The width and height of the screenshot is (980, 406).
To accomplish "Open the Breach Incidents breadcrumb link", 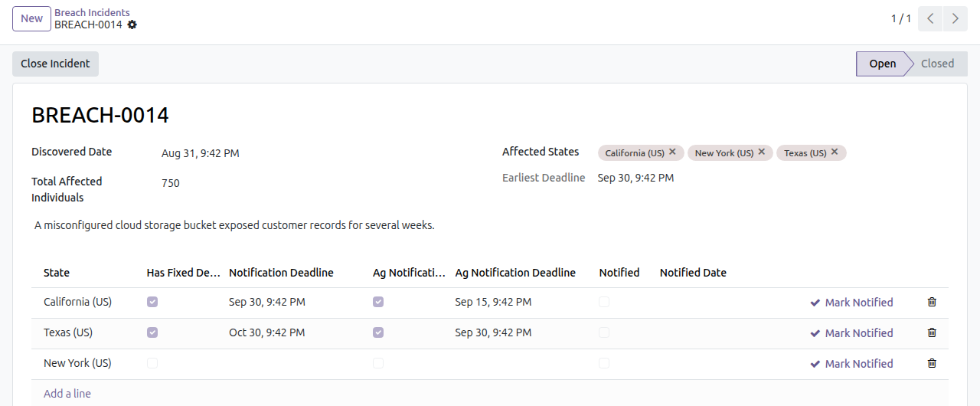I will click(x=92, y=12).
